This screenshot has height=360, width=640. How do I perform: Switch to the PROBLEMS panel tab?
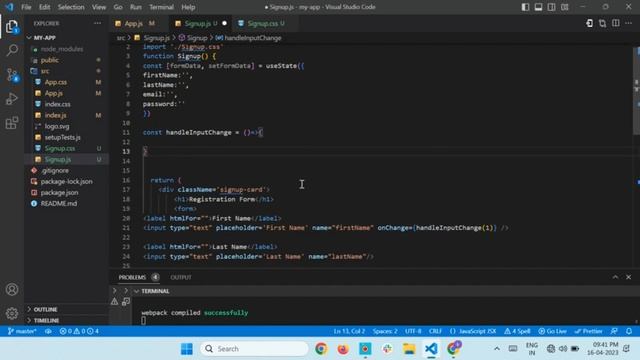pyautogui.click(x=132, y=277)
